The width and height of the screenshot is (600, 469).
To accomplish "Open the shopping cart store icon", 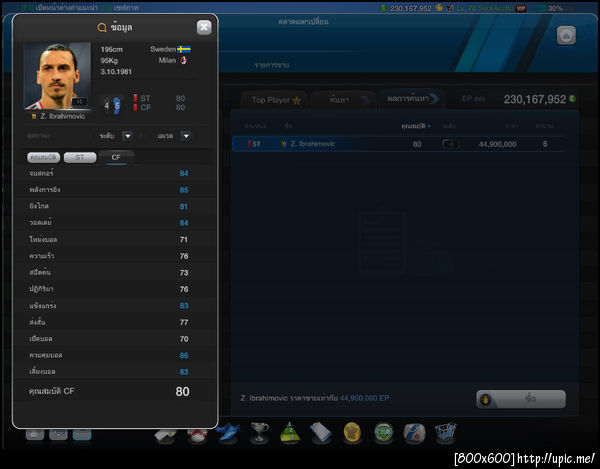I will point(445,433).
